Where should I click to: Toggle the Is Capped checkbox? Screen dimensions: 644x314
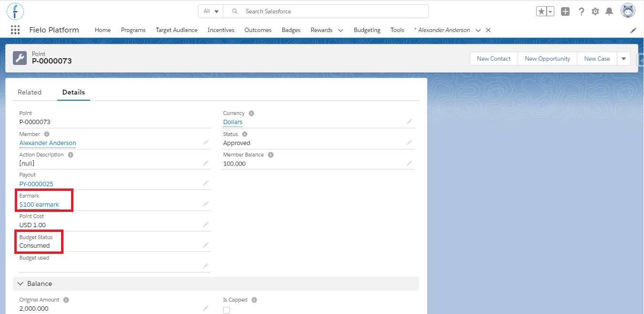(x=227, y=310)
